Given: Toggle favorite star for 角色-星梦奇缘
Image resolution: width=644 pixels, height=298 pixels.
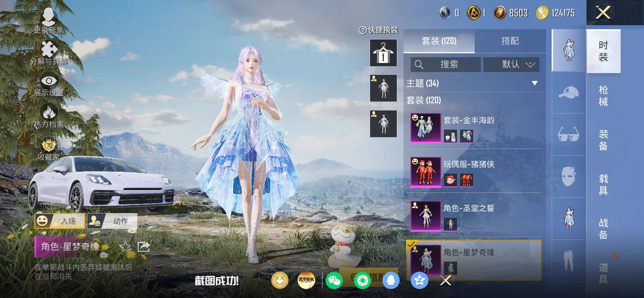Looking at the screenshot, I should (x=125, y=247).
